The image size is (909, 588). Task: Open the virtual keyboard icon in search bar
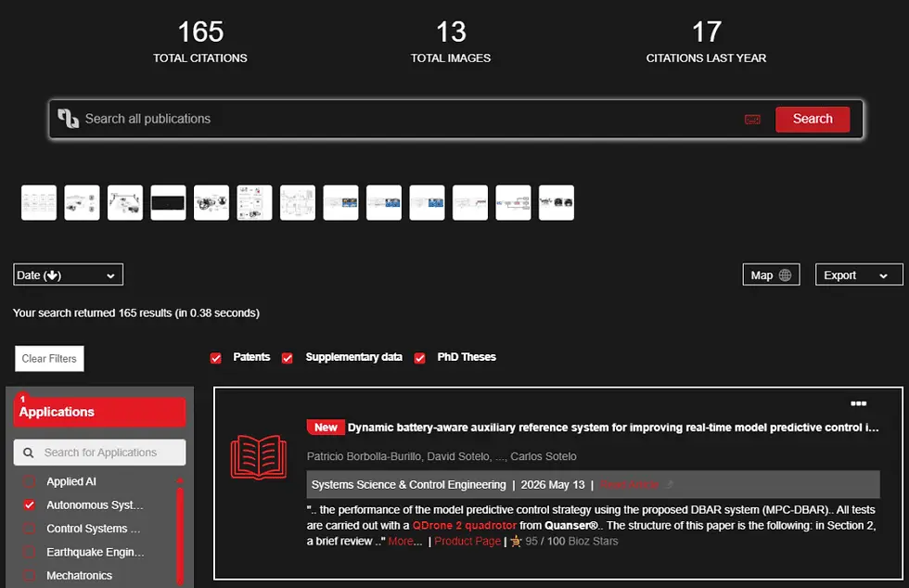[x=752, y=120]
